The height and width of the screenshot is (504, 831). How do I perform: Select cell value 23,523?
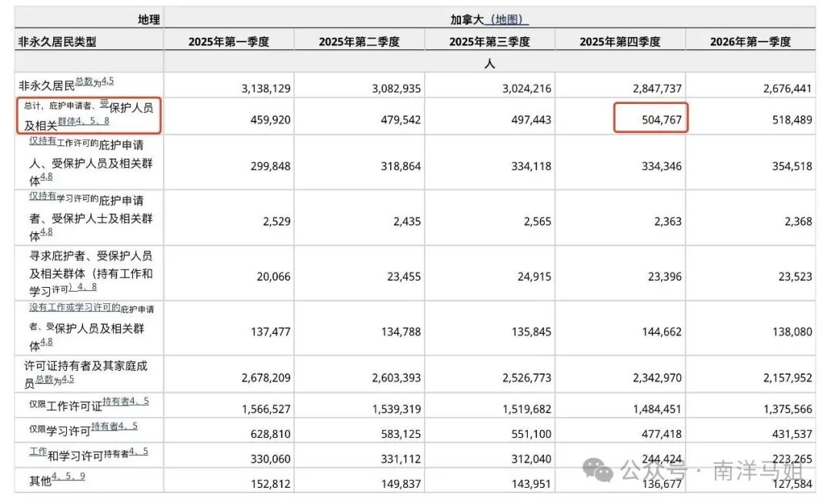coord(795,277)
